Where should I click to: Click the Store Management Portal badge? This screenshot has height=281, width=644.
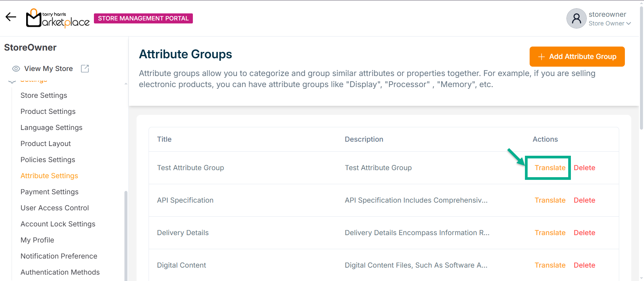point(143,18)
